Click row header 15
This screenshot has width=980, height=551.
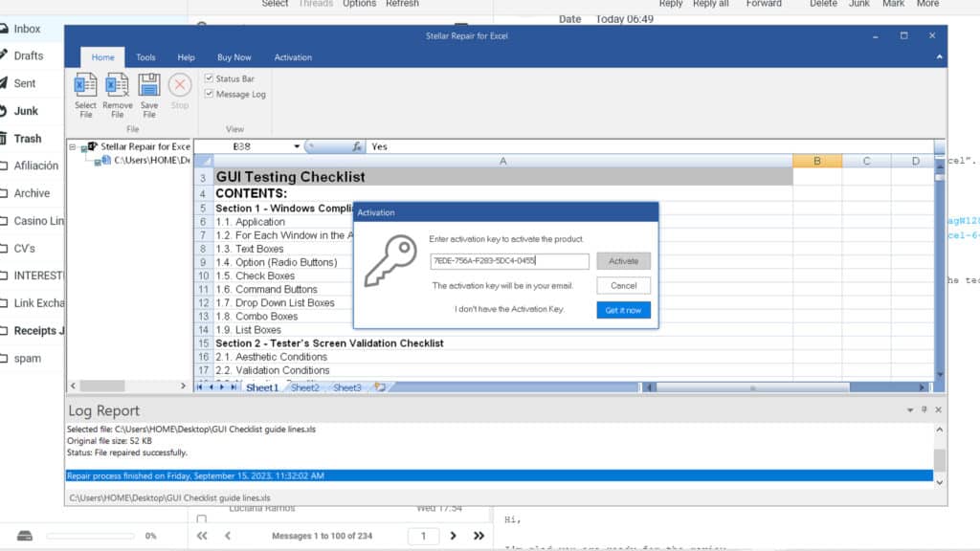click(203, 343)
